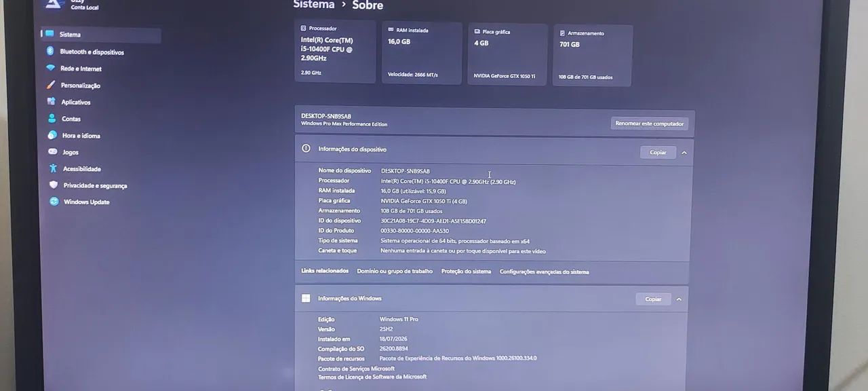Open the Sistema settings section
Image resolution: width=868 pixels, height=391 pixels.
(101, 35)
